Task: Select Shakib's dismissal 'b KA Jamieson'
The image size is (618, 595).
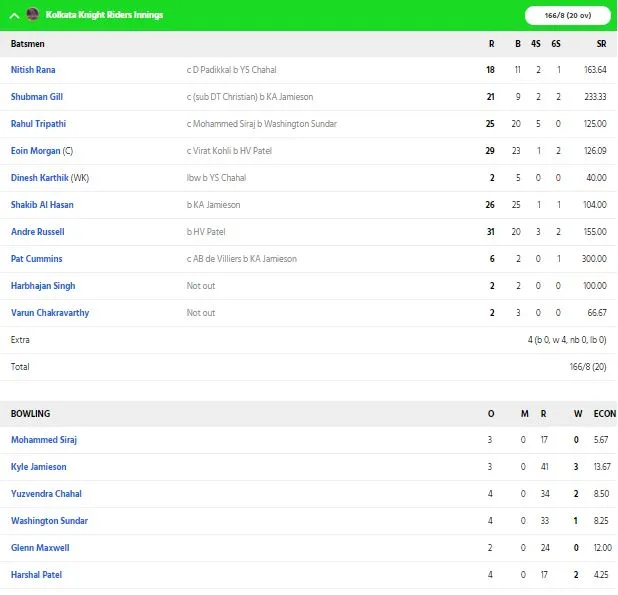Action: pos(213,205)
